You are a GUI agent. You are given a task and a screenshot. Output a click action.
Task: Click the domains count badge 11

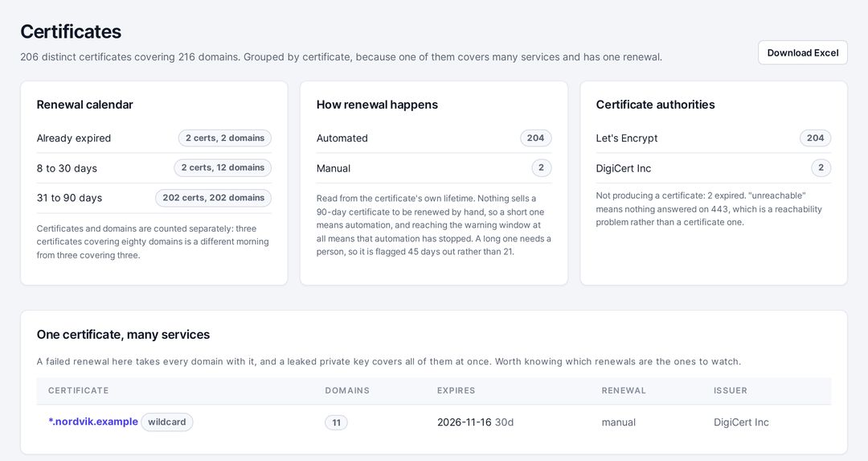336,422
